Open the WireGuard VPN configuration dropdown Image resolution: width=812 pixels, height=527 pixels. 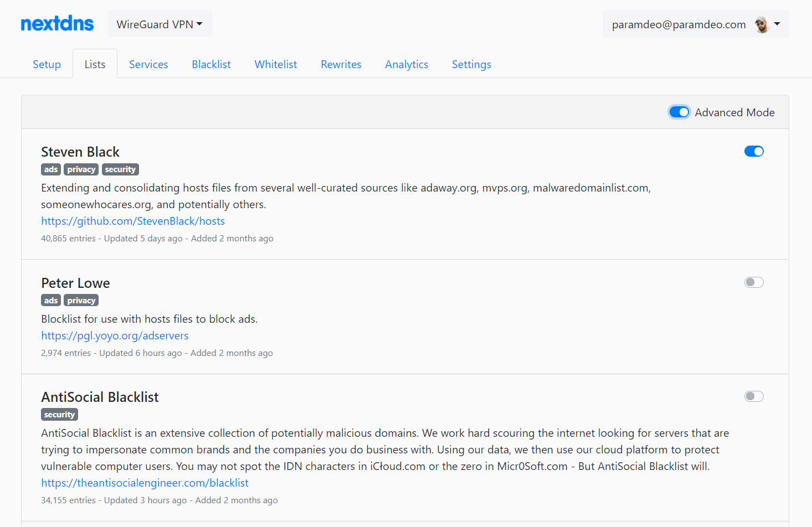160,24
